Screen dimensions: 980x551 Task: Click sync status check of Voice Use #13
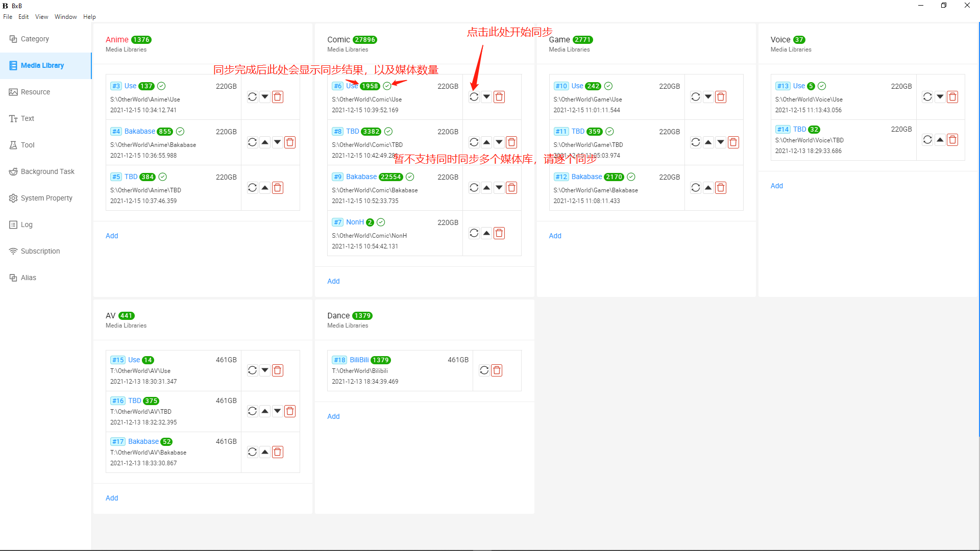(x=822, y=86)
